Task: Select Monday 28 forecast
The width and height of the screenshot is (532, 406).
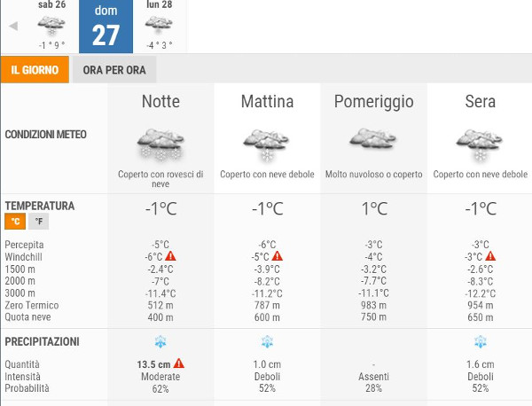Action: tap(160, 26)
